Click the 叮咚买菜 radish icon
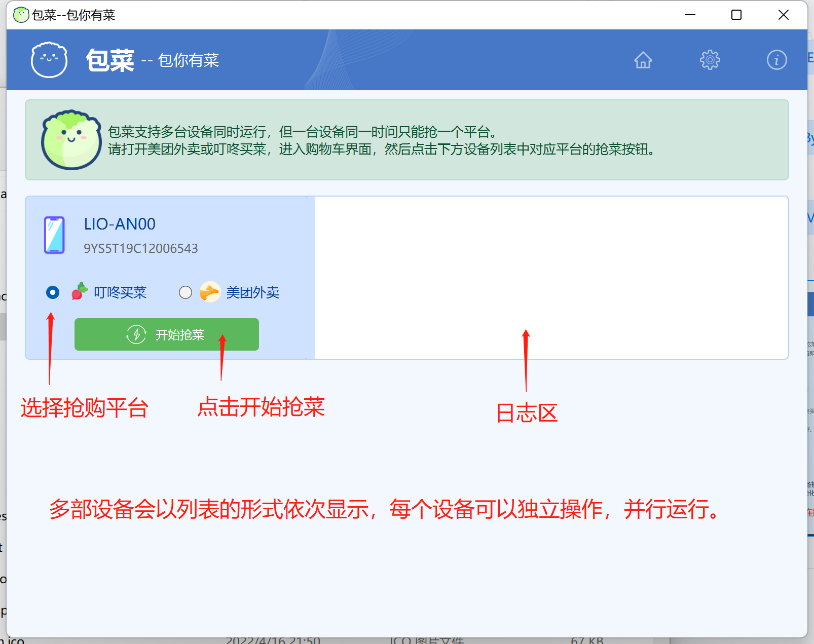814x644 pixels. point(80,291)
